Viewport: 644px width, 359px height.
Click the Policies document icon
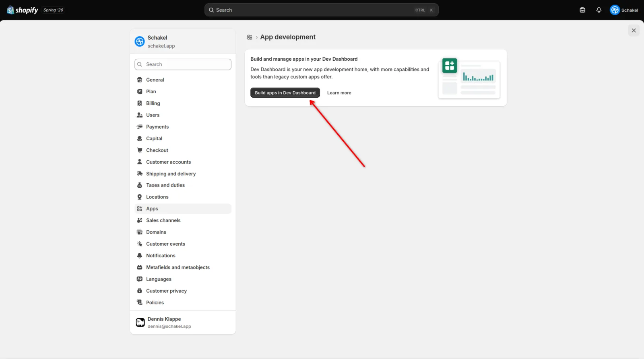point(140,302)
